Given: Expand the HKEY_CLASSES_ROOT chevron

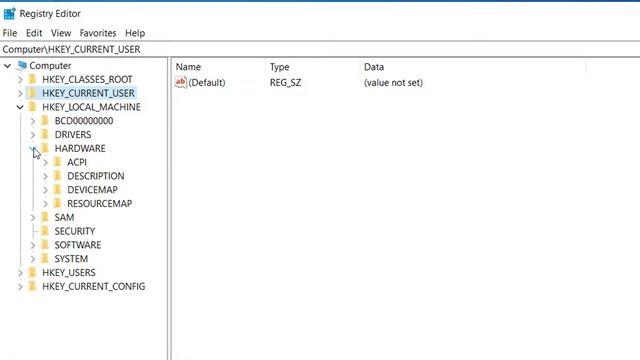Looking at the screenshot, I should point(20,80).
